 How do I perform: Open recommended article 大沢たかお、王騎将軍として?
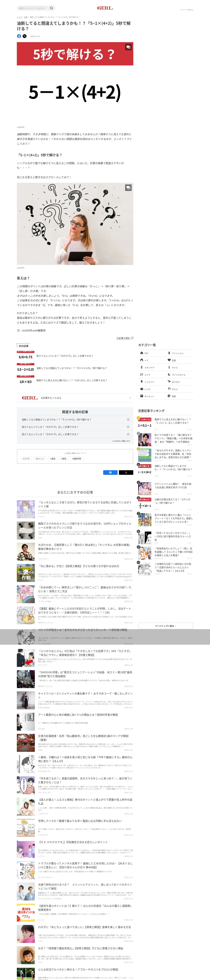click(x=85, y=547)
